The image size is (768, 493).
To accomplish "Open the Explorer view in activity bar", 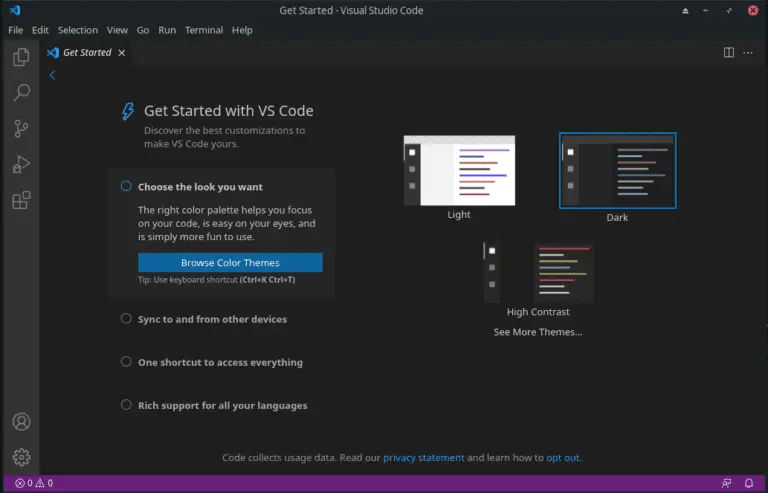I will 21,57.
